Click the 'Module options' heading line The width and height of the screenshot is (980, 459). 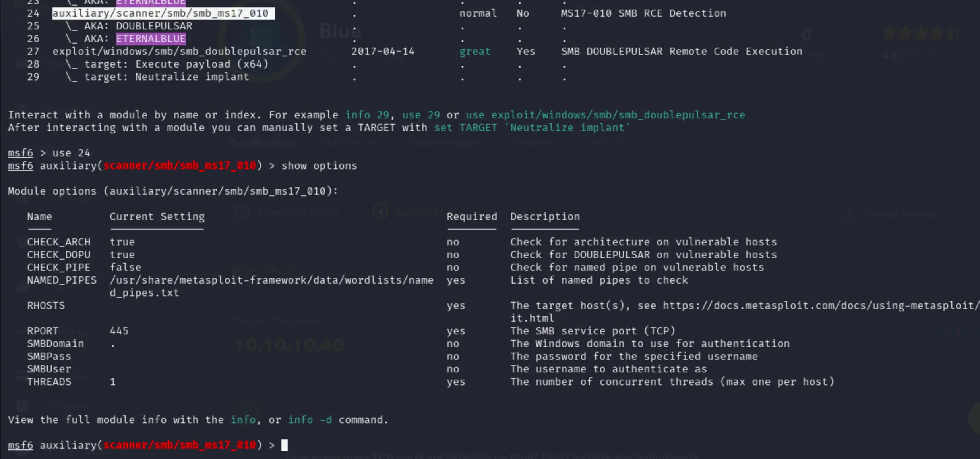coord(173,191)
